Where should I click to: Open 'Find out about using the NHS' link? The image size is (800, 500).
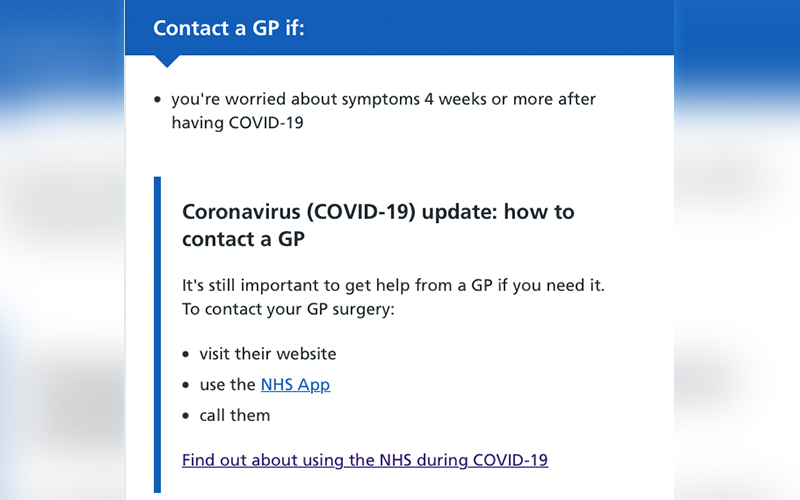coord(365,460)
